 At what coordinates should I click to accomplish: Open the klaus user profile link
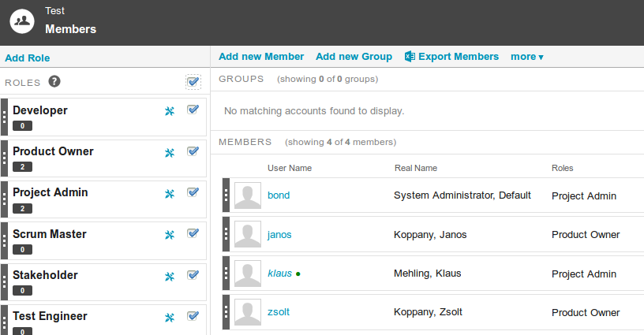(x=279, y=274)
